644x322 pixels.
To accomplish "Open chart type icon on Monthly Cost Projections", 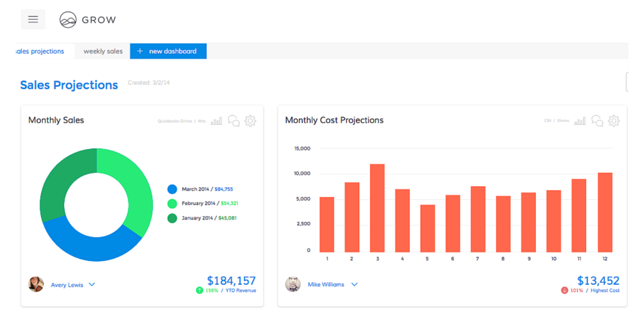I will tap(580, 121).
